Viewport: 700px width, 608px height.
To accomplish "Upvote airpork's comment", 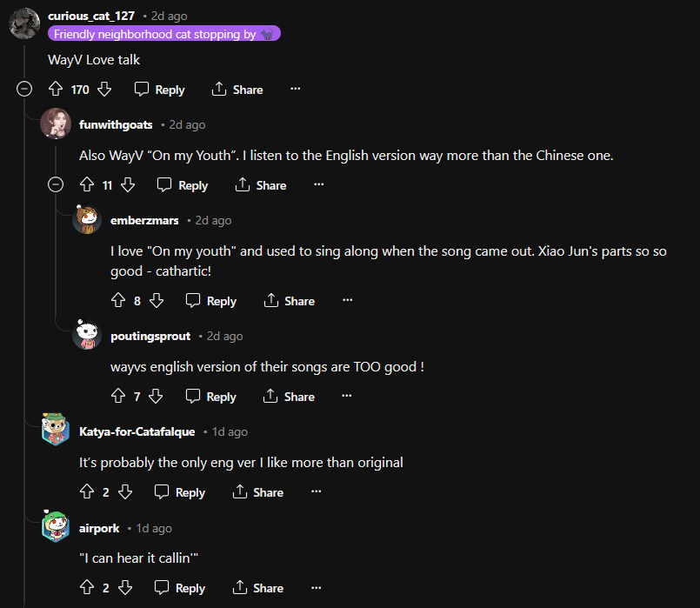I will click(x=87, y=588).
